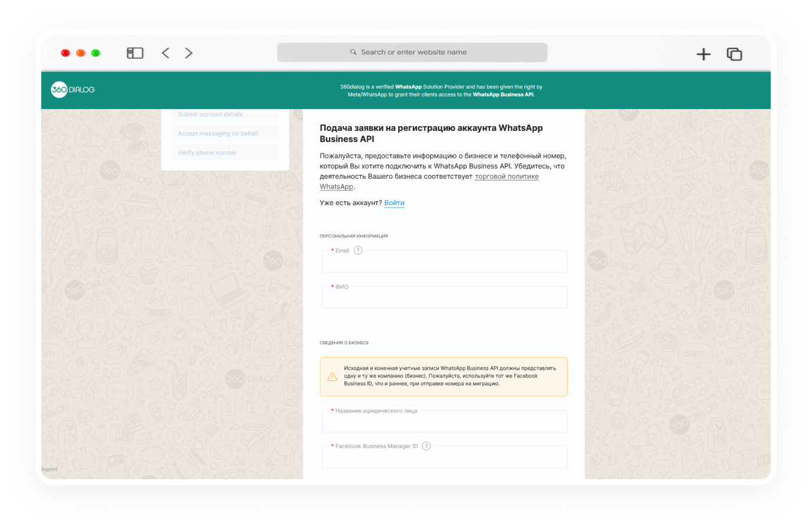Click the red close window button

(x=65, y=53)
